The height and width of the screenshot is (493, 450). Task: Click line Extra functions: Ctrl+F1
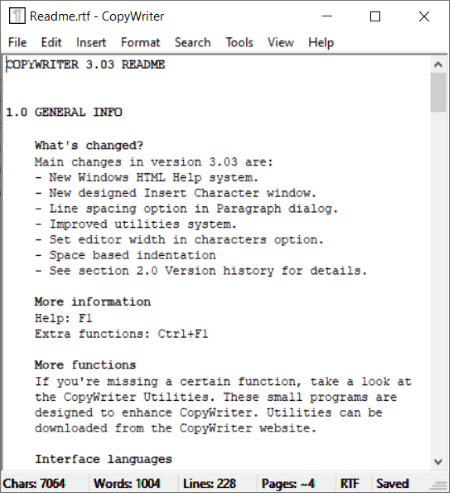click(x=122, y=334)
